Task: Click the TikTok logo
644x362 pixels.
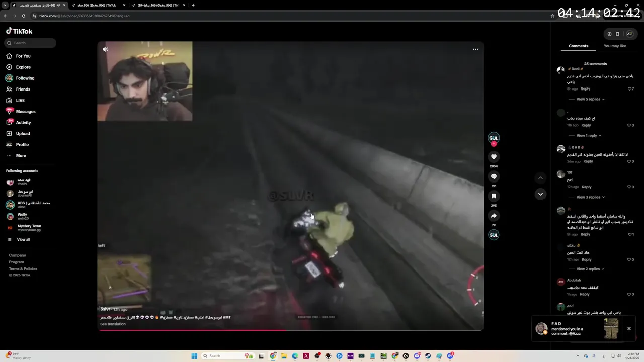Action: pos(19,31)
